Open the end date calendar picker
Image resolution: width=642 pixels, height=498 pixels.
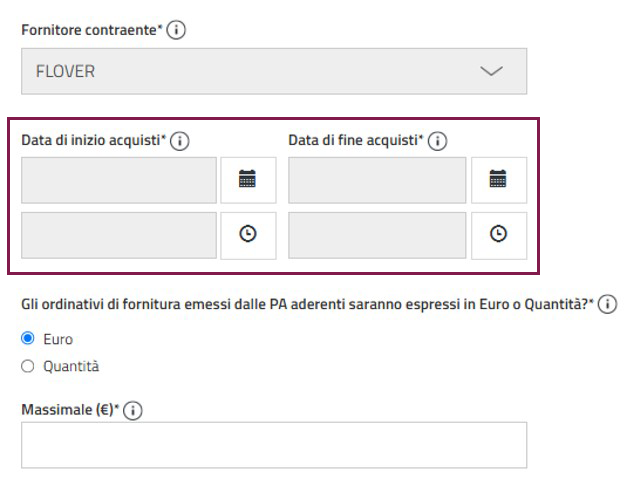[x=498, y=180]
